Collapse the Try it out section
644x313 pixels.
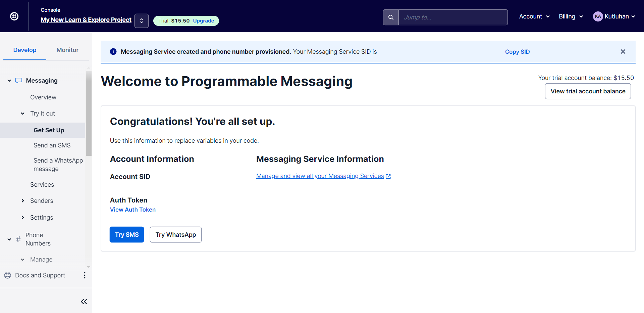pyautogui.click(x=22, y=114)
